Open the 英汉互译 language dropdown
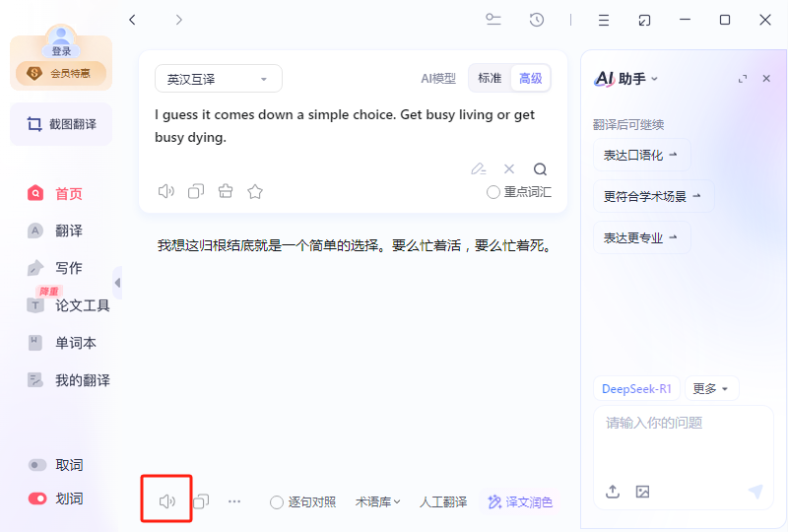This screenshot has height=532, width=788. pos(219,79)
